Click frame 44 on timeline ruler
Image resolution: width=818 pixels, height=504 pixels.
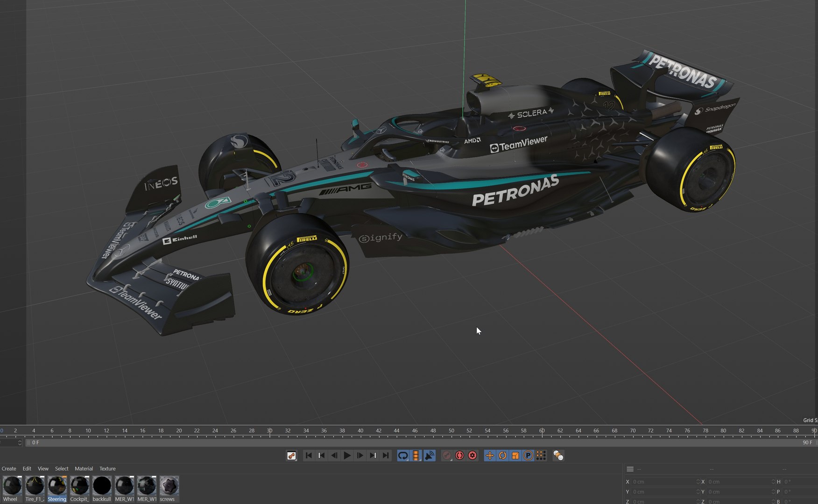click(x=396, y=431)
